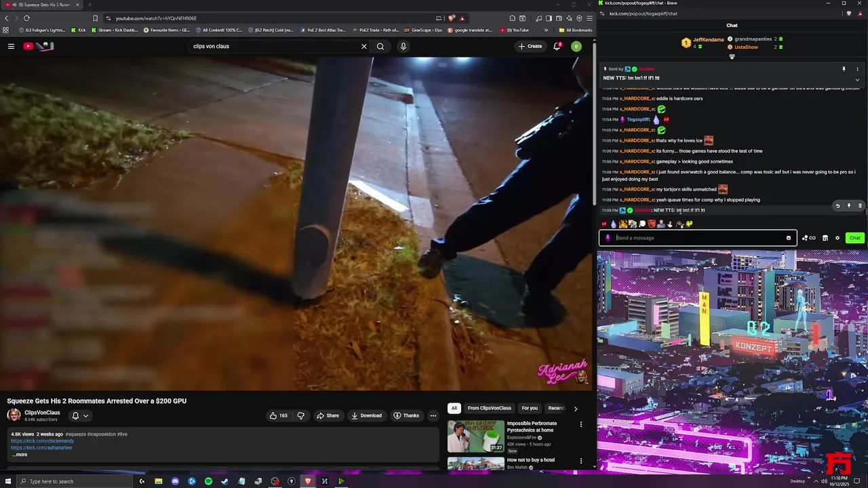Open Impossible Perbromate Pyrotechnics thumbnail

click(x=475, y=436)
